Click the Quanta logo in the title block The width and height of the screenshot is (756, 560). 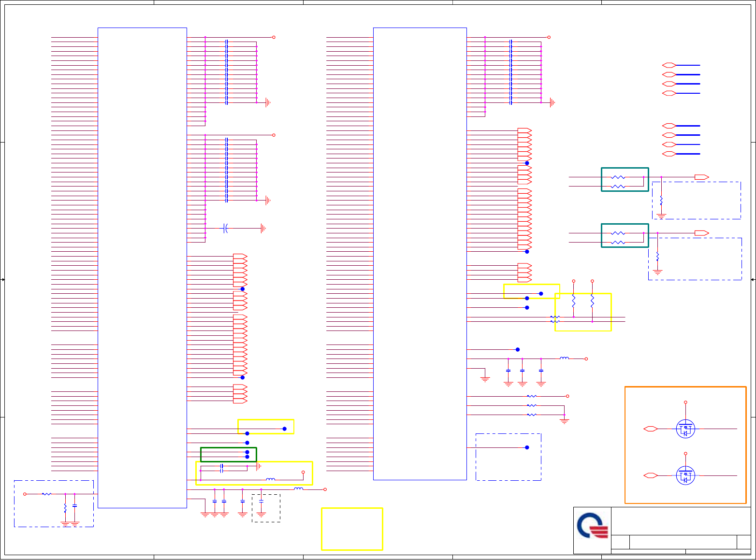pos(593,526)
